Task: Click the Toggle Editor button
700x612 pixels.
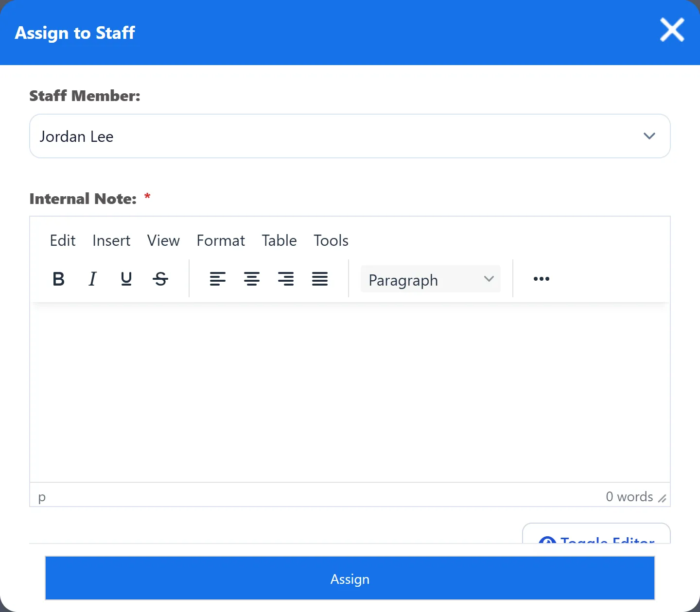Action: 596,534
